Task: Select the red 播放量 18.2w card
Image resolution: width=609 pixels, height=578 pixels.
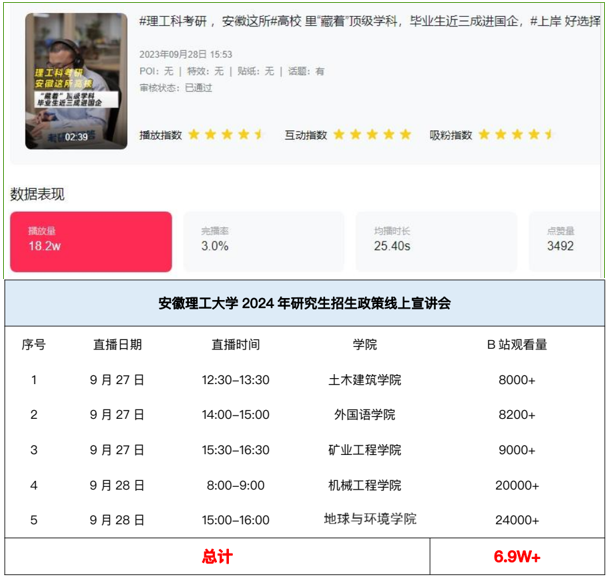Action: point(91,242)
